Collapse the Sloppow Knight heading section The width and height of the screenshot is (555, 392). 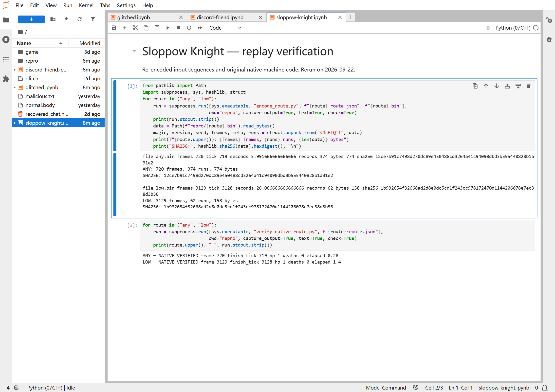click(134, 51)
